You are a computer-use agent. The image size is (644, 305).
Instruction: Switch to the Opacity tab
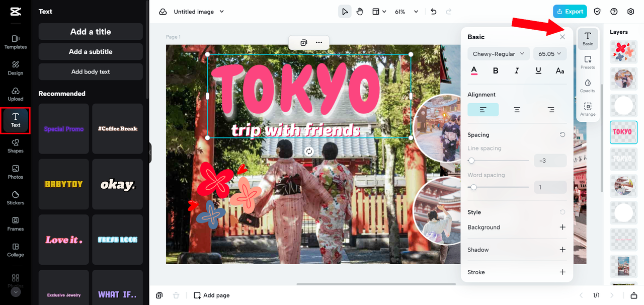pos(588,86)
